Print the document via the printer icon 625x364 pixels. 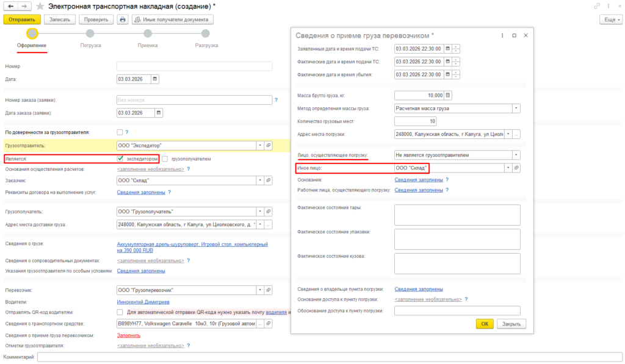point(122,20)
